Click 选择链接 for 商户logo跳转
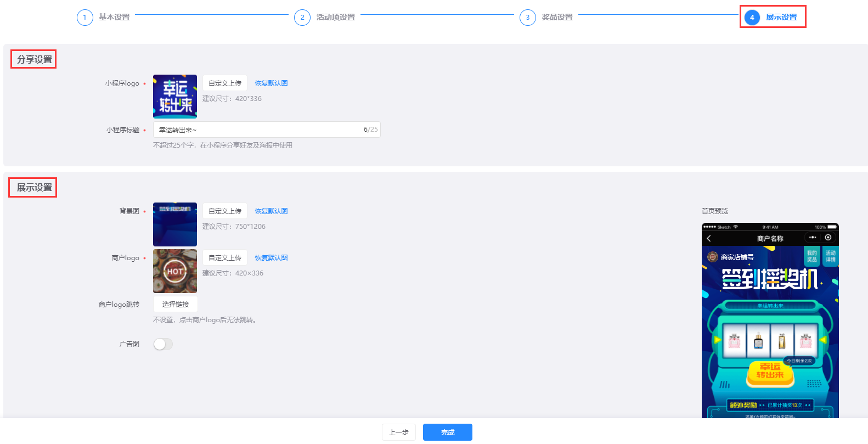The width and height of the screenshot is (868, 444). pos(176,305)
